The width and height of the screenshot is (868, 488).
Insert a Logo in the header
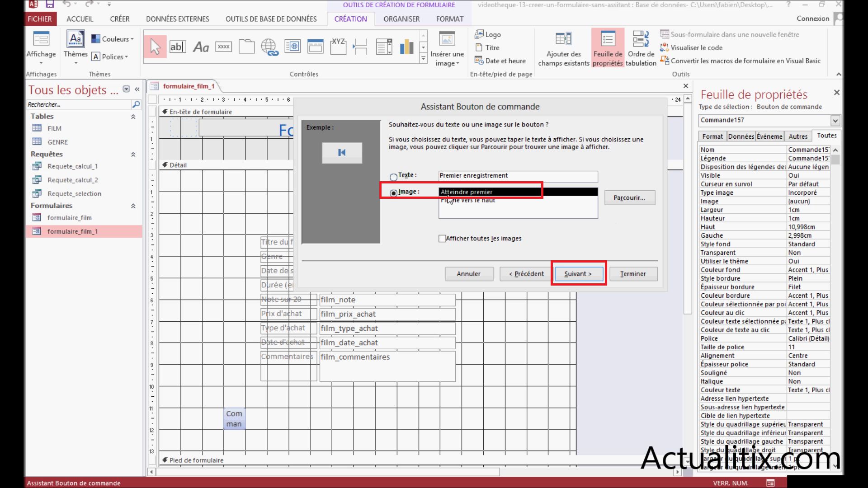pos(488,34)
